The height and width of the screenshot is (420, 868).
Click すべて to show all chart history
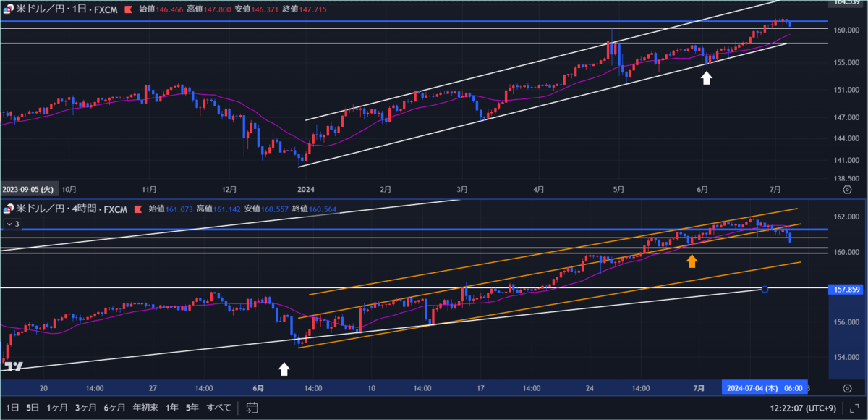click(x=218, y=408)
